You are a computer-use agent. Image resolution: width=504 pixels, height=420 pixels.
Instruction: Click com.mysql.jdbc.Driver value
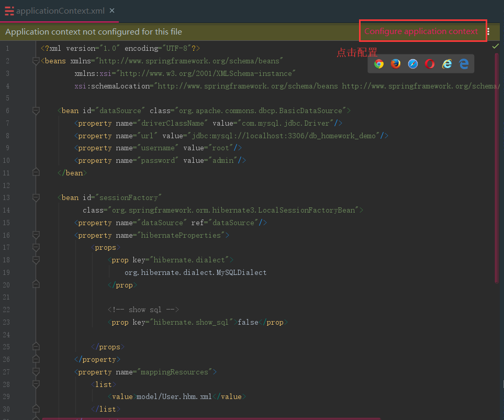285,123
